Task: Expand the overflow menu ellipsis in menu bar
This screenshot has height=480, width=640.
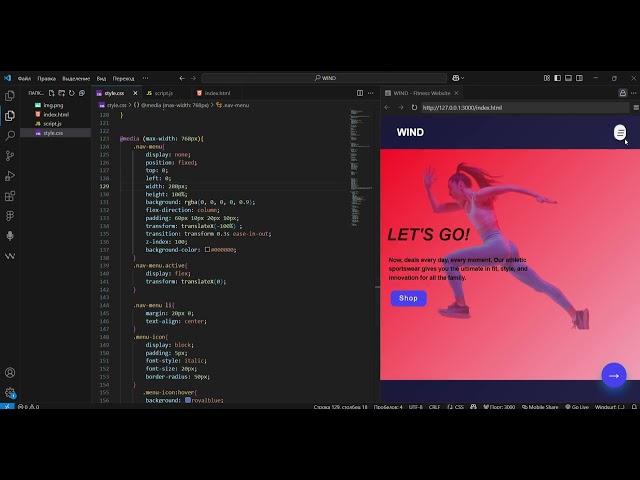Action: [146, 78]
